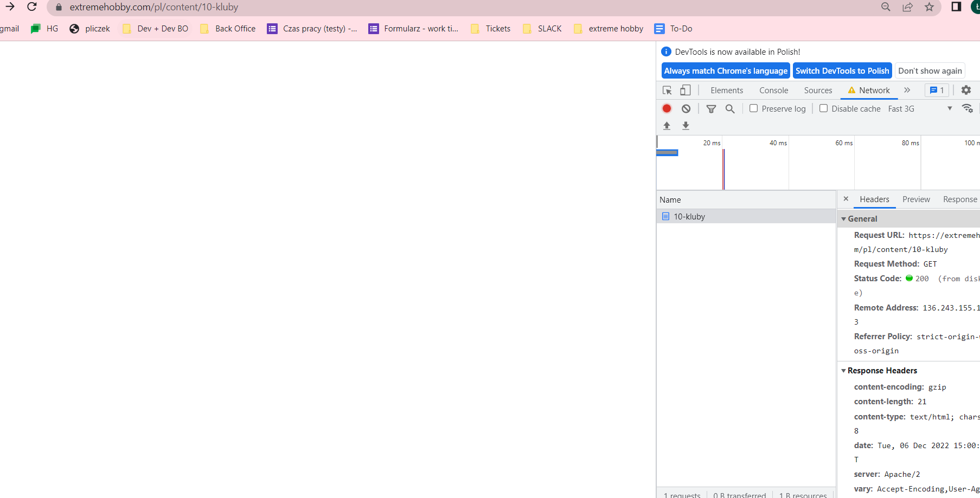Open the issues counter badge
The width and height of the screenshot is (980, 498).
pyautogui.click(x=937, y=90)
